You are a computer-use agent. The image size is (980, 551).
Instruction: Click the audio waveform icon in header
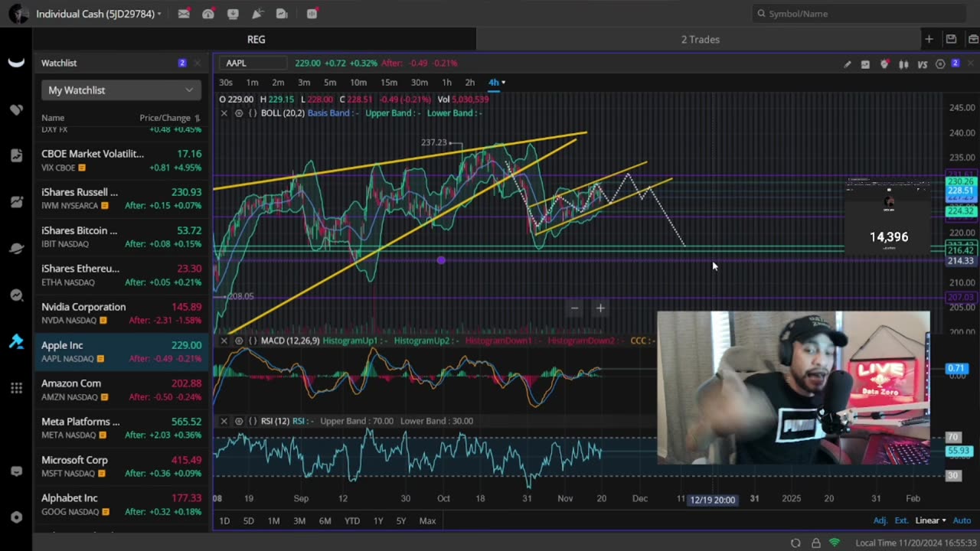312,14
